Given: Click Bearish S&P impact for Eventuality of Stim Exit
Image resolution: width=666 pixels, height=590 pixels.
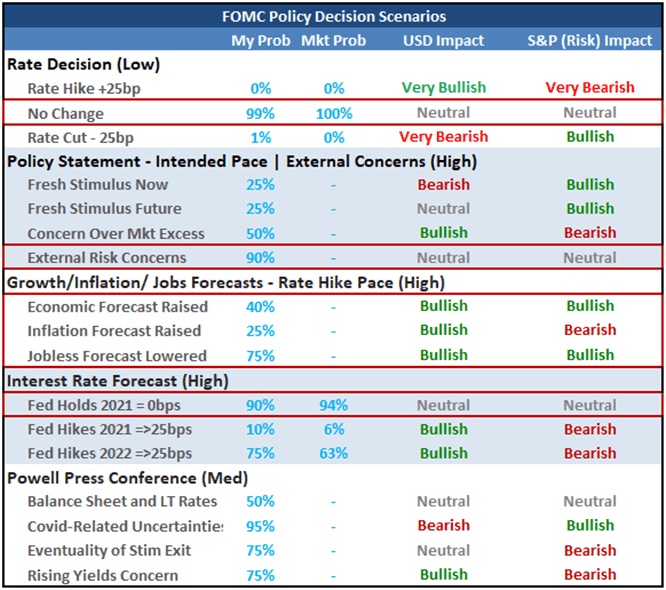Looking at the screenshot, I should [590, 551].
